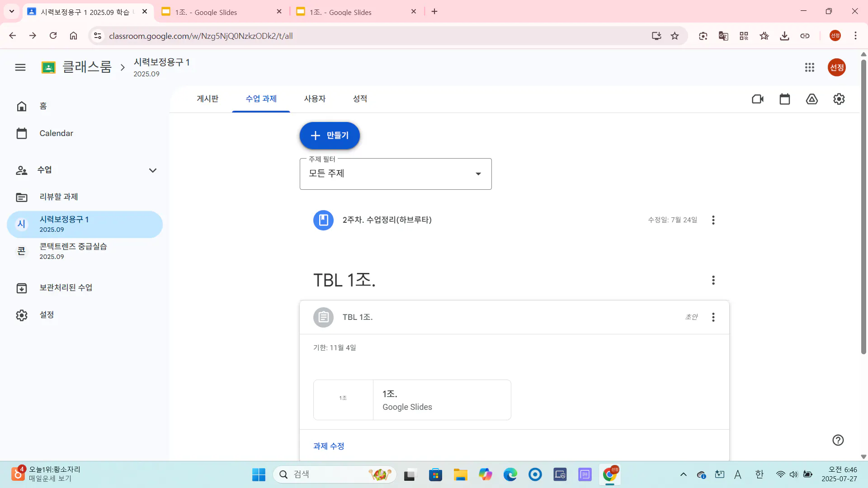Open Microsoft Edge from the taskbar
This screenshot has height=488, width=868.
click(510, 474)
